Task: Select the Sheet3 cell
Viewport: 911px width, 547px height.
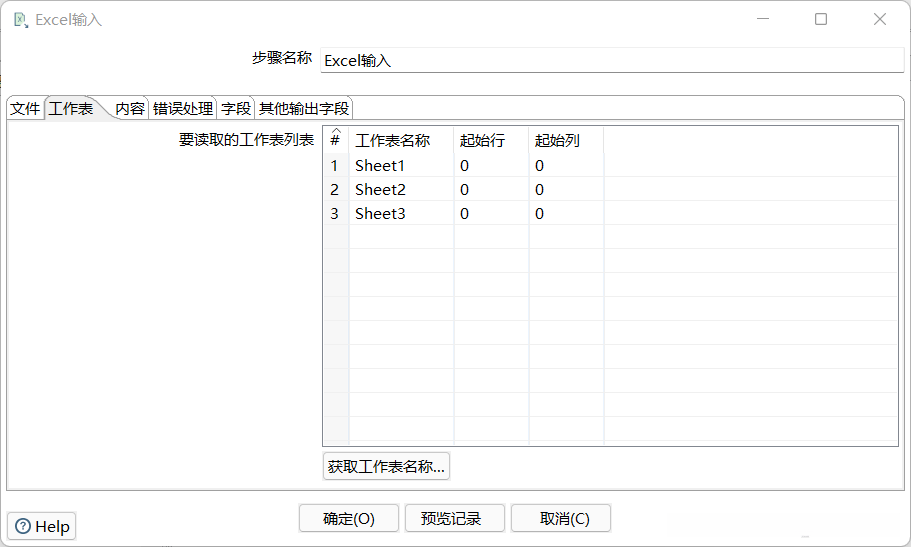Action: point(401,213)
